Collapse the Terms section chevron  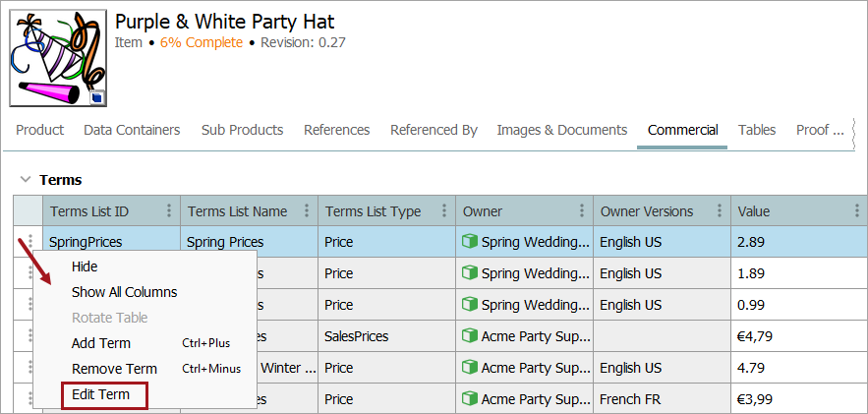(x=25, y=180)
